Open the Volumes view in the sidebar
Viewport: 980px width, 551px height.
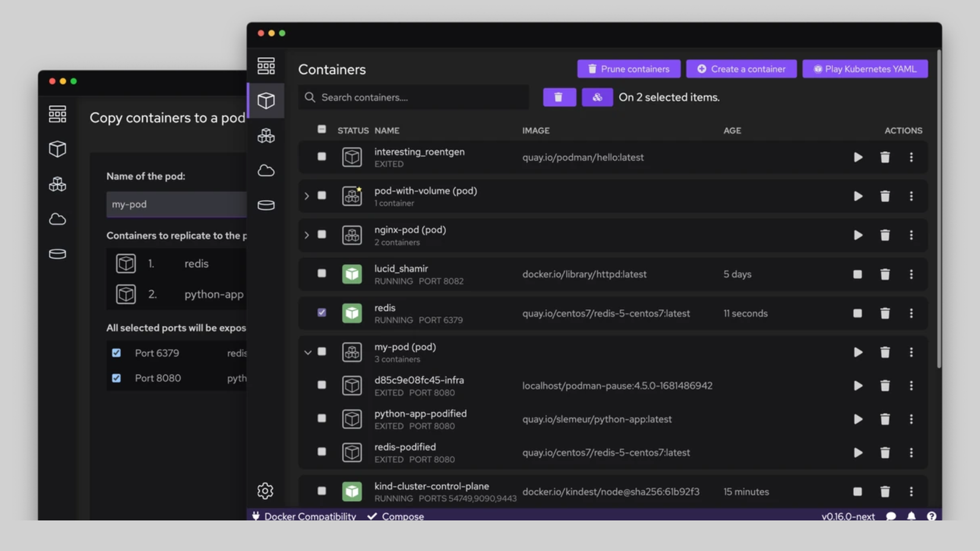266,205
